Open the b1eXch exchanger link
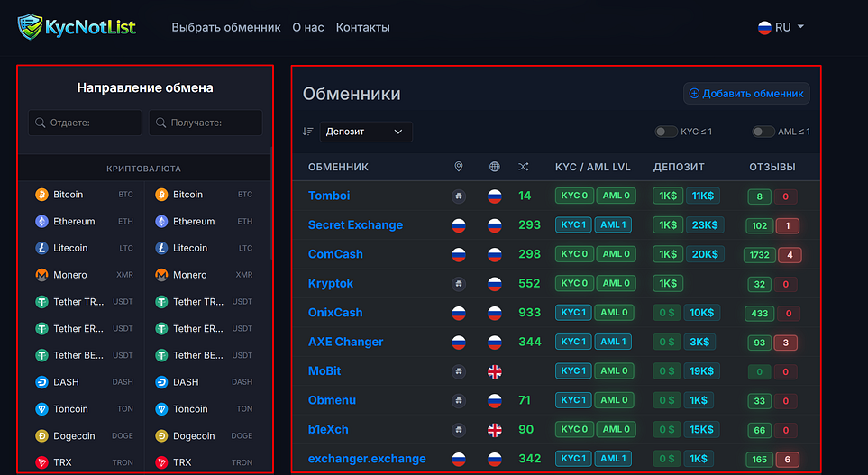868x475 pixels. tap(328, 430)
